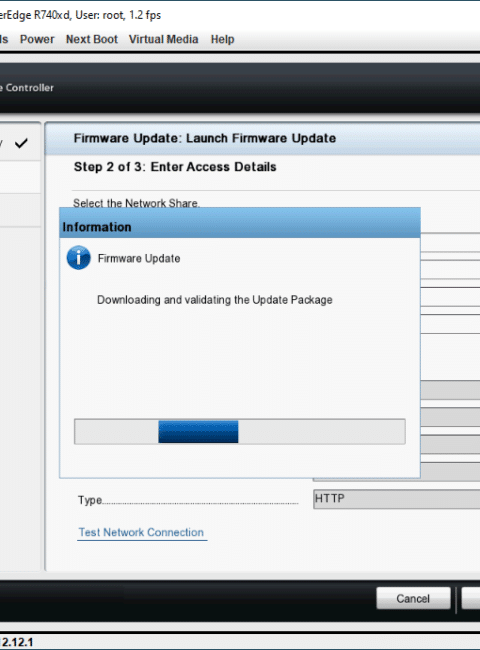Click the Step 2 of 3 heading
This screenshot has width=480, height=650.
point(175,167)
